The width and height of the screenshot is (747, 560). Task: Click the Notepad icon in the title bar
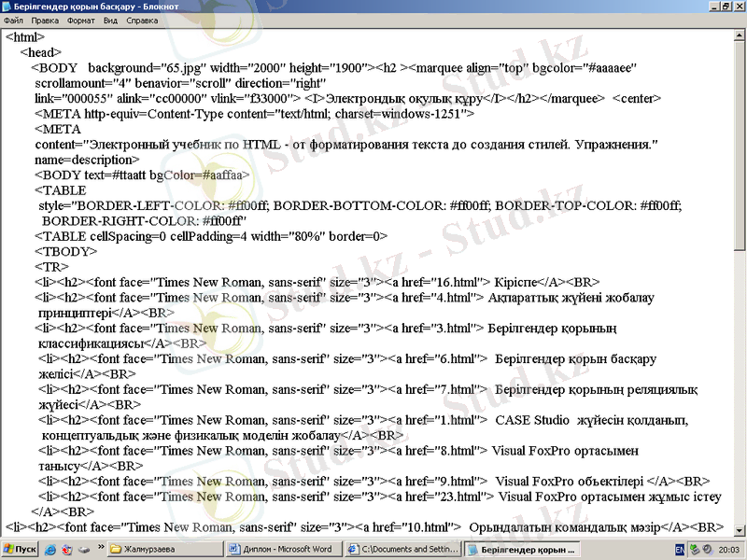7,7
